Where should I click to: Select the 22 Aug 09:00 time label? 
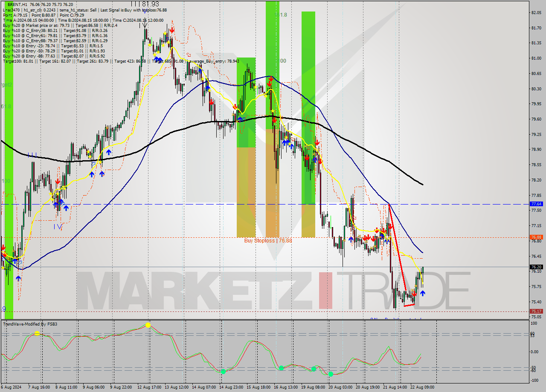coord(422,388)
